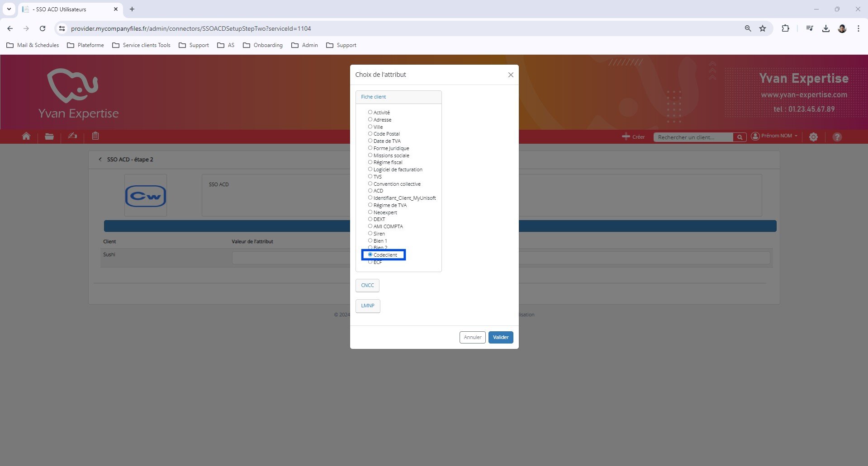
Task: Go to home via the house icon
Action: [26, 137]
